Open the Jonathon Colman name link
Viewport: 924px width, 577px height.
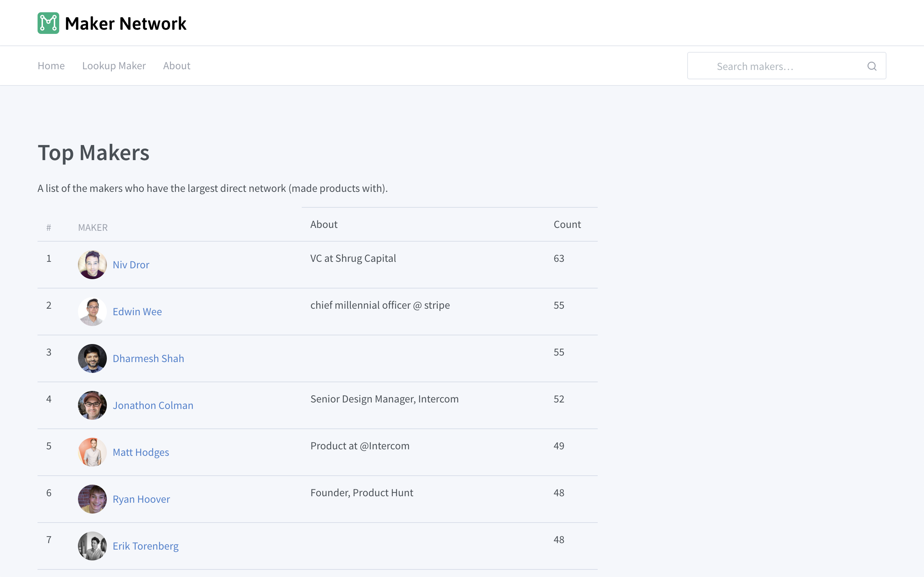(153, 405)
